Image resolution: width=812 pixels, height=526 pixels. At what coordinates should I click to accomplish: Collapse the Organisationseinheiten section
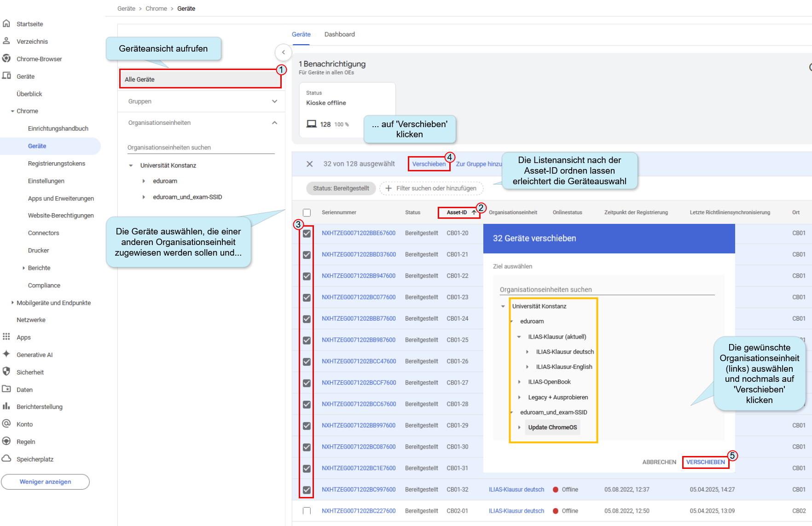275,123
